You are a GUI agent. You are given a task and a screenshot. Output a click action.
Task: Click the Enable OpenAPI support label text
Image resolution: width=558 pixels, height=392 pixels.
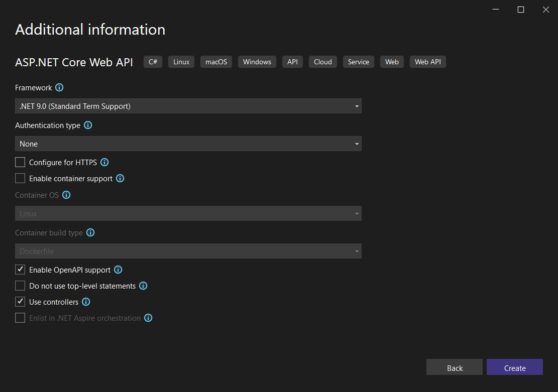click(x=70, y=270)
